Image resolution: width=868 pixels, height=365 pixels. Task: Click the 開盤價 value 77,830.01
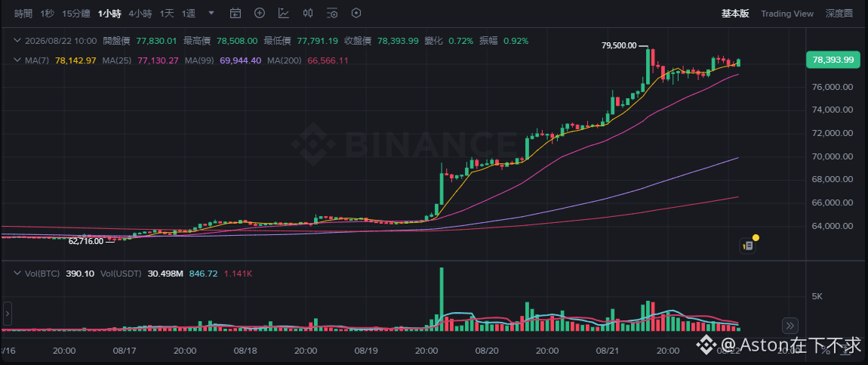[x=155, y=41]
